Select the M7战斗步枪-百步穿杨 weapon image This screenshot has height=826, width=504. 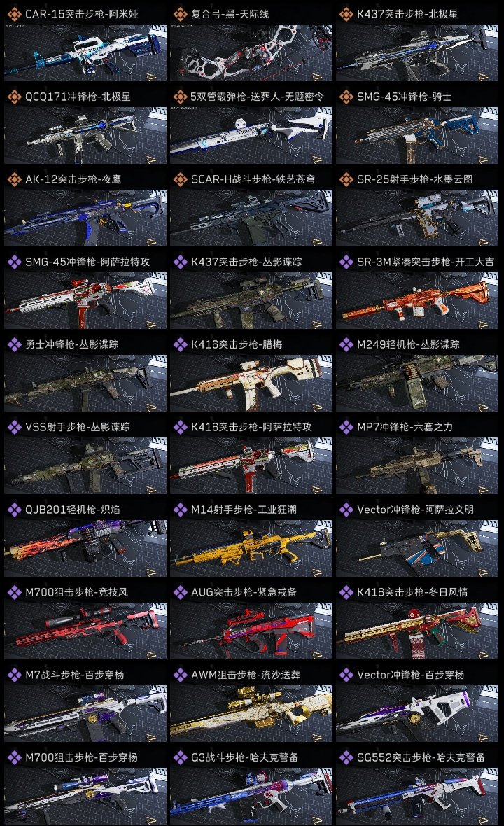tap(85, 713)
